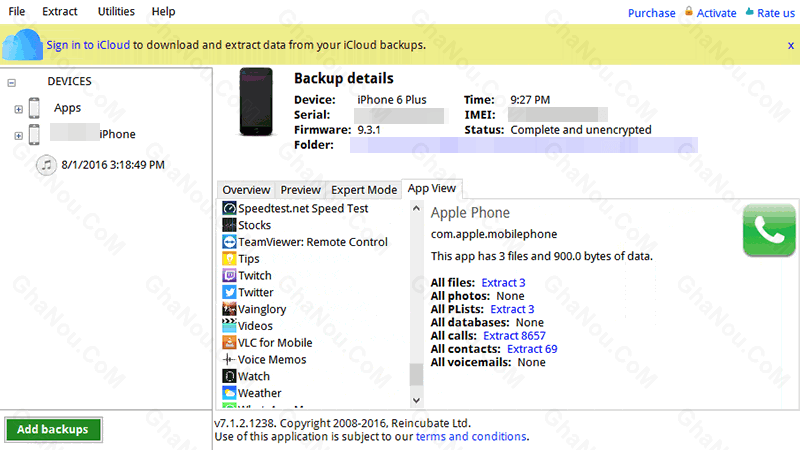Click the black iPhone image in backup details
Screen dimensions: 800x450
tap(256, 102)
